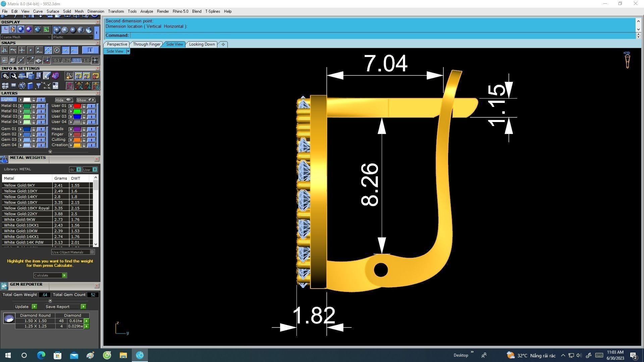Image resolution: width=644 pixels, height=362 pixels.
Task: Click the four-viewport layout icon in Display
Action: (x=46, y=30)
